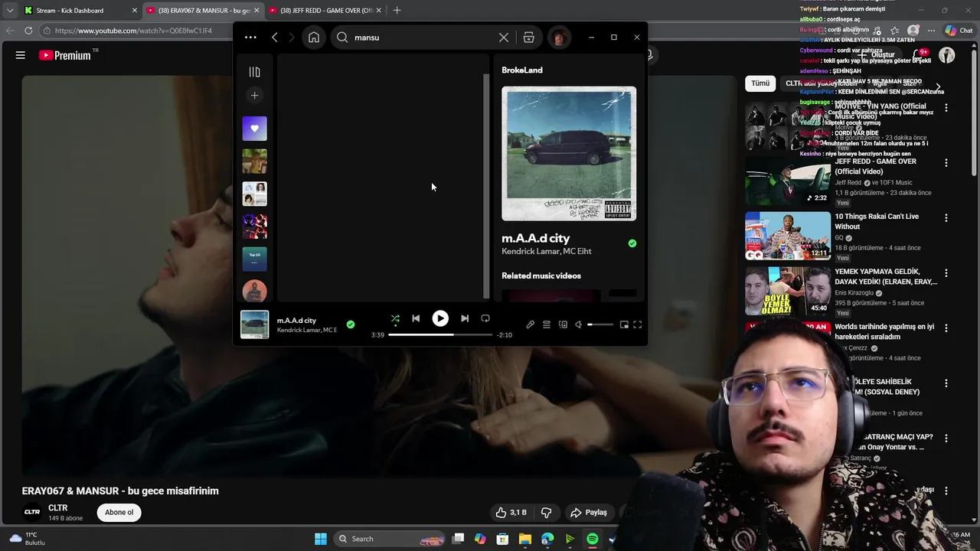Skip to previous track in Spotify
Screen dimensions: 980x551
[416, 318]
